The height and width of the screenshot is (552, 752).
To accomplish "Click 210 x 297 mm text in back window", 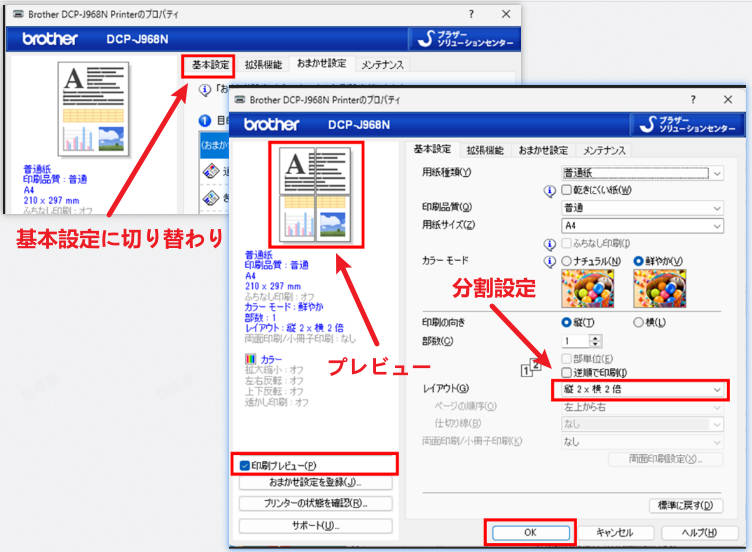I will pyautogui.click(x=51, y=200).
